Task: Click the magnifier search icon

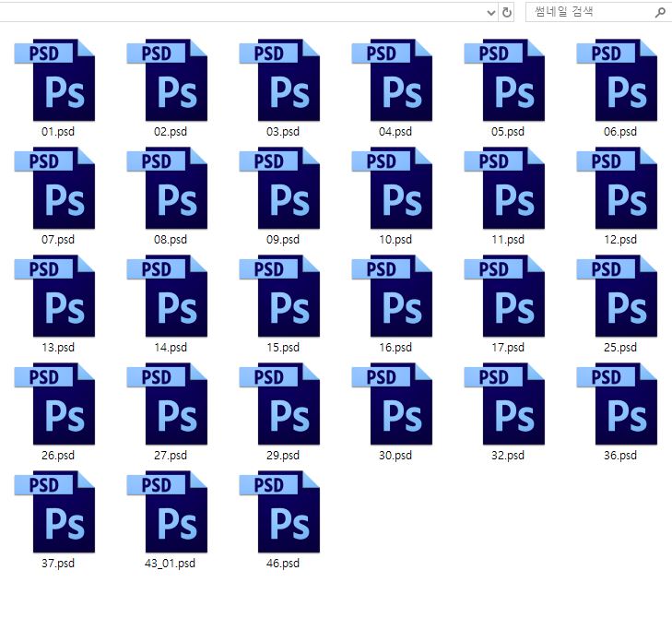Action: pos(660,12)
